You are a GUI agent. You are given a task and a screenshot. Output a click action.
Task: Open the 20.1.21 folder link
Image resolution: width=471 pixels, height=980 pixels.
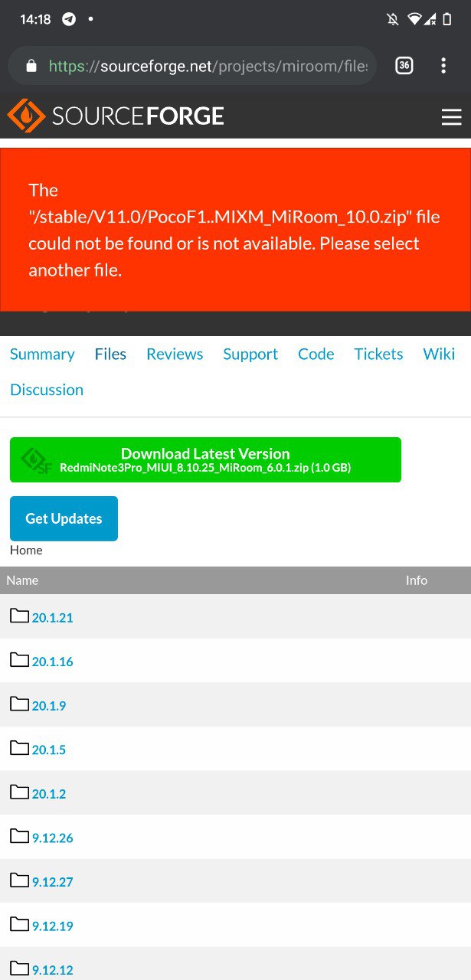click(52, 618)
